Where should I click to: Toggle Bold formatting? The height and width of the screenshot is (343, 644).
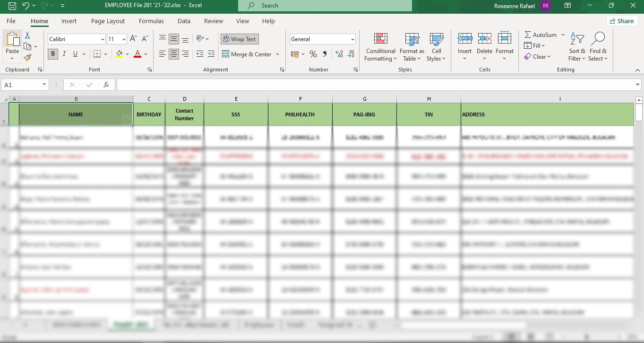[53, 54]
